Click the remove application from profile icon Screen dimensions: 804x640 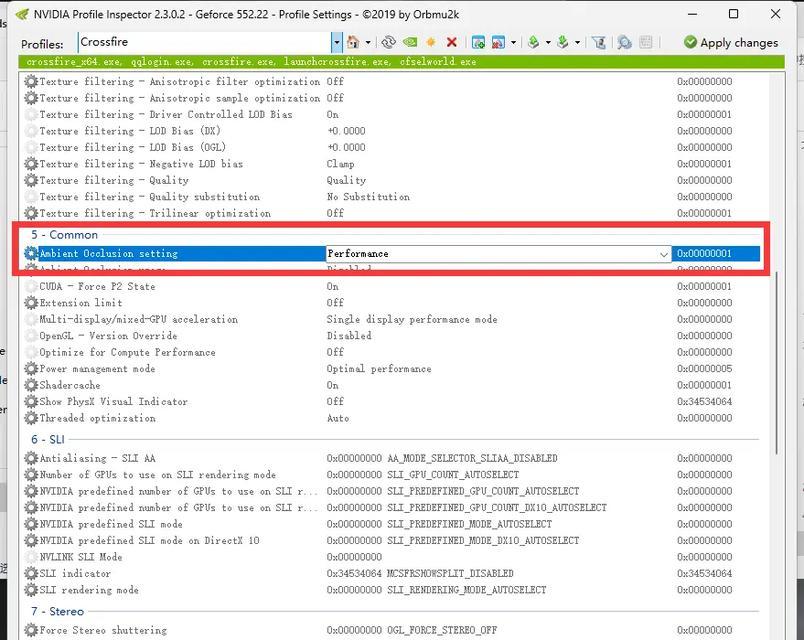click(x=498, y=42)
